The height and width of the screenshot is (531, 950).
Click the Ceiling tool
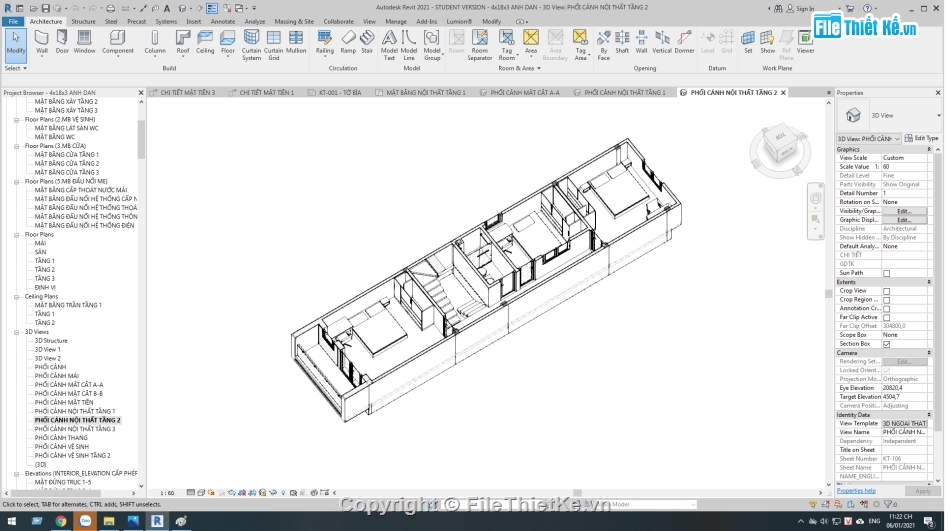pyautogui.click(x=205, y=42)
